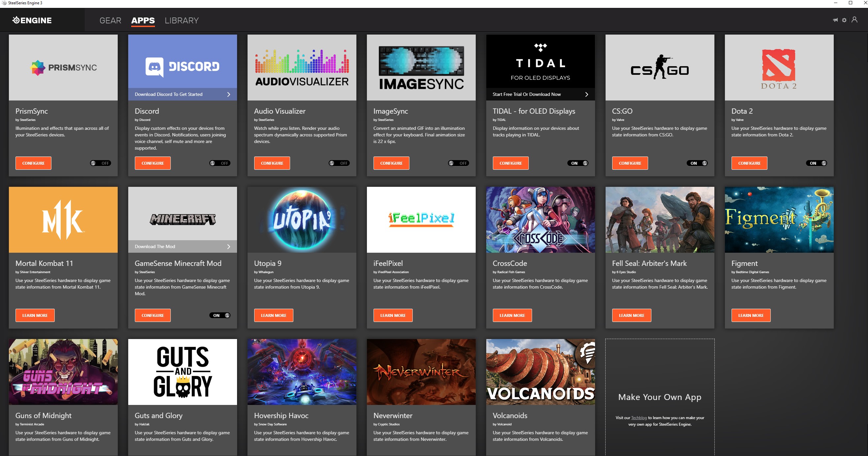Select the APPS tab
The width and height of the screenshot is (868, 456).
(x=143, y=20)
